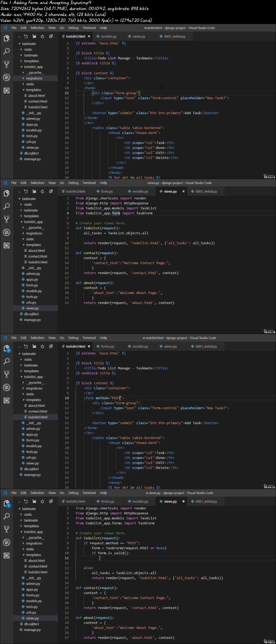The image size is (276, 644).
Task: Switch to todolist.html tab in the 00:08:34 frame
Action: click(75, 501)
